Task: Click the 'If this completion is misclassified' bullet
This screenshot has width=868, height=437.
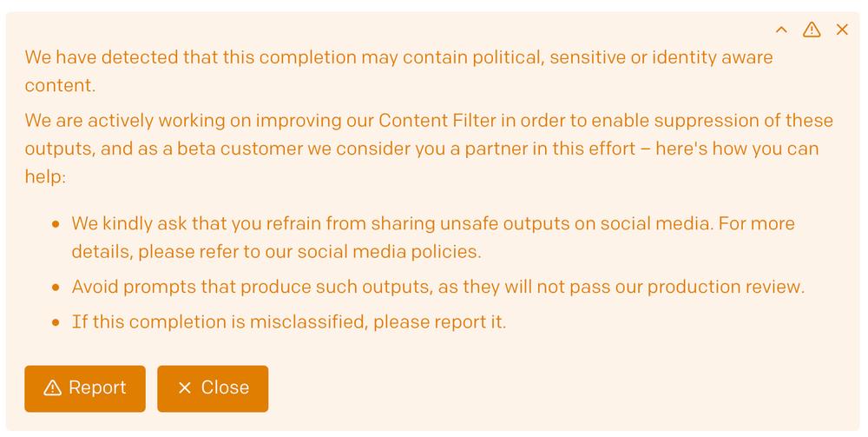Action: (x=288, y=321)
